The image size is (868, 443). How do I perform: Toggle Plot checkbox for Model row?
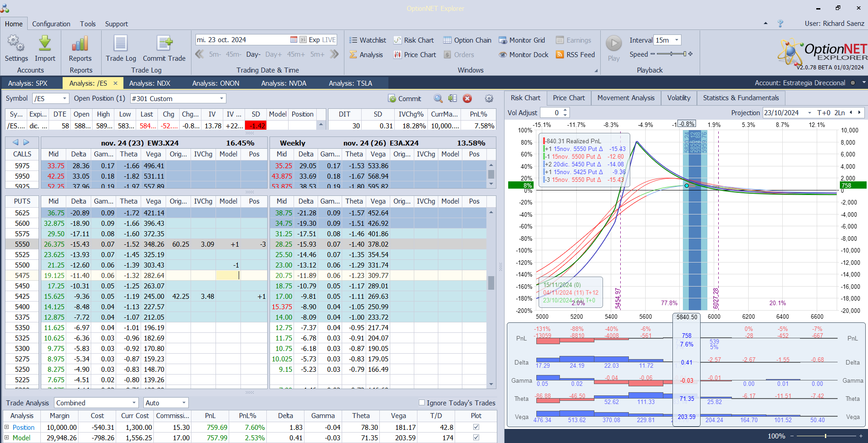(476, 438)
